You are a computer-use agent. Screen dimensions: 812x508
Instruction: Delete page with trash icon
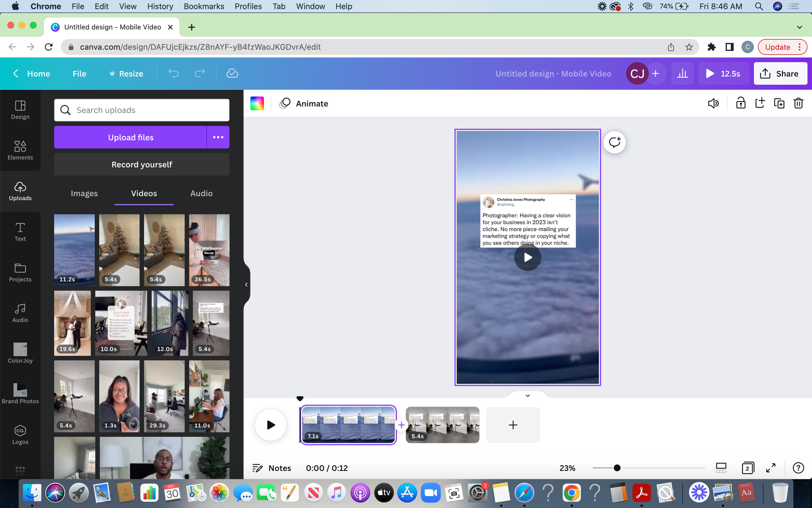coord(798,103)
